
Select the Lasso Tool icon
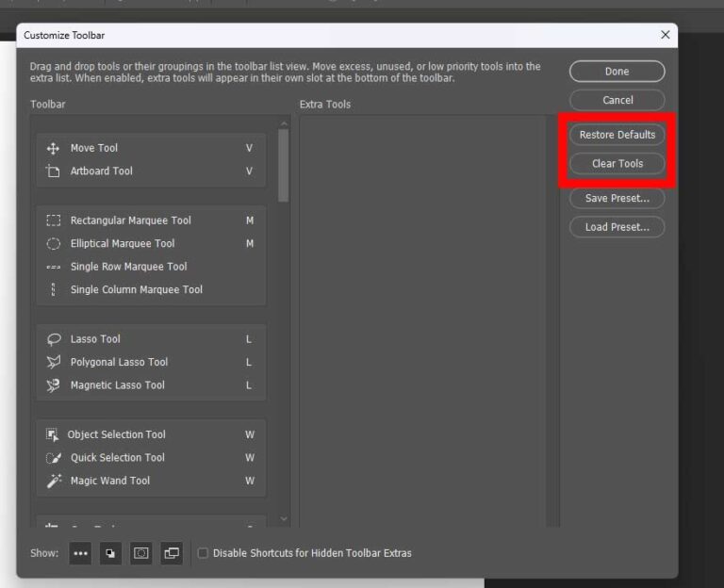54,339
